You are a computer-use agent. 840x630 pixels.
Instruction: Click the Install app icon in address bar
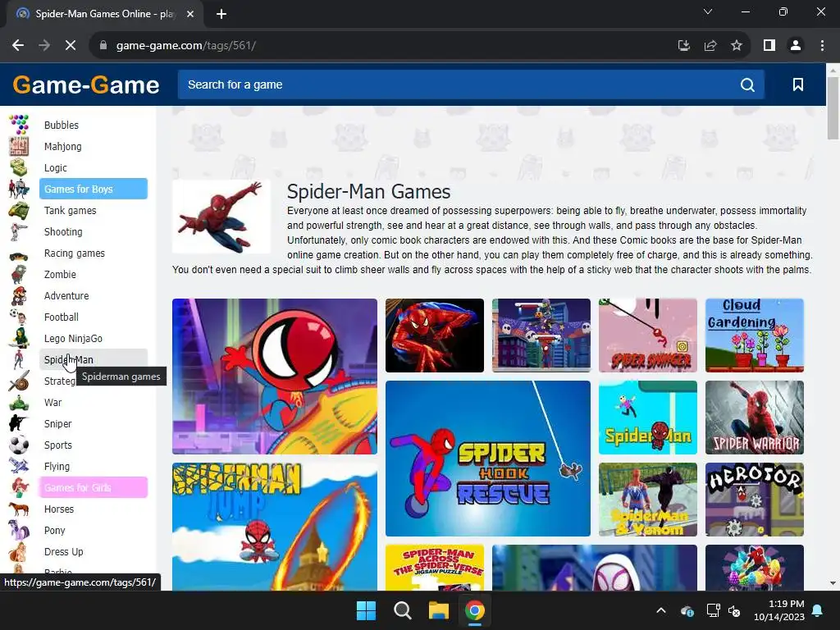pos(683,46)
